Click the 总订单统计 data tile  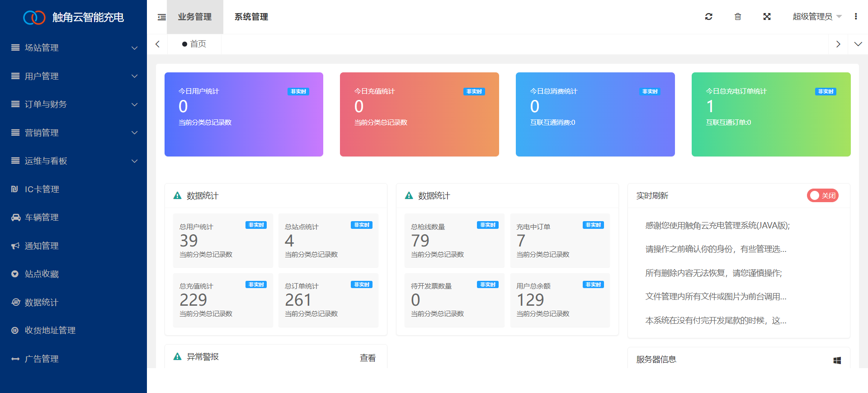pyautogui.click(x=328, y=300)
